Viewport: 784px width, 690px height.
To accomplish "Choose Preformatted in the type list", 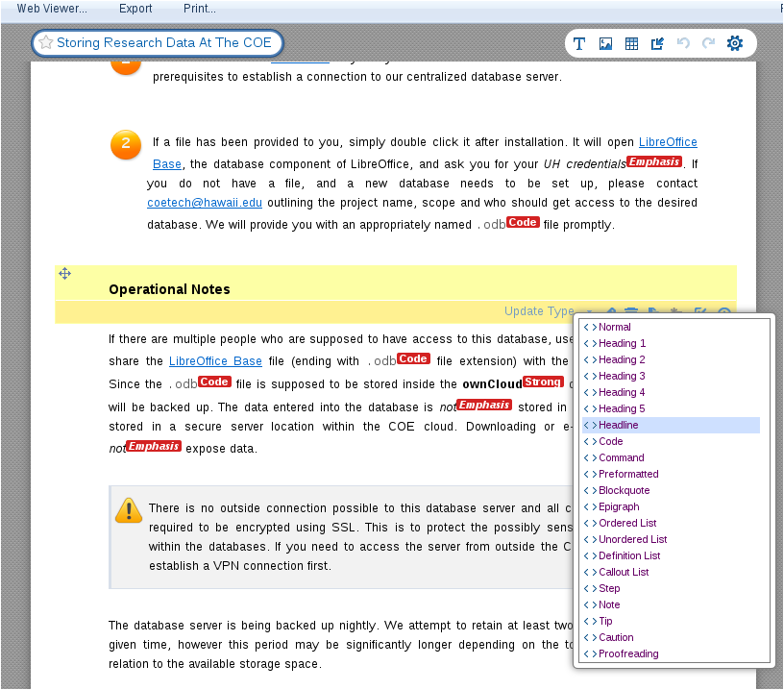I will point(671,474).
